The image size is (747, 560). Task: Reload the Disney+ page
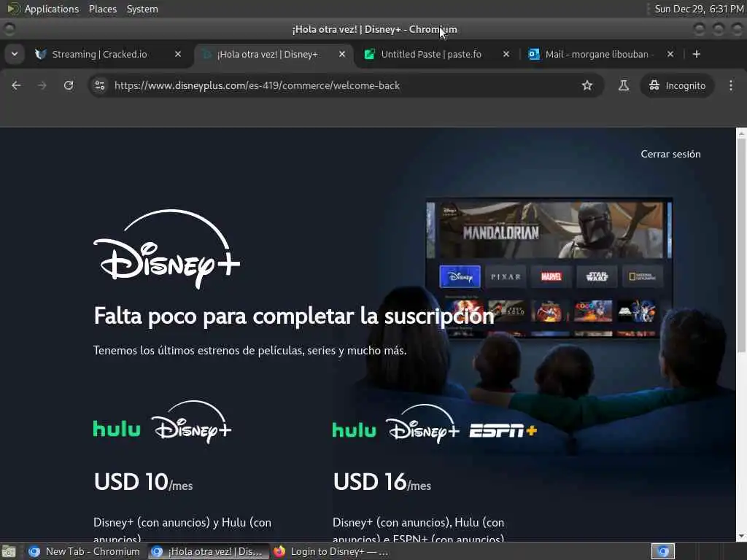69,86
